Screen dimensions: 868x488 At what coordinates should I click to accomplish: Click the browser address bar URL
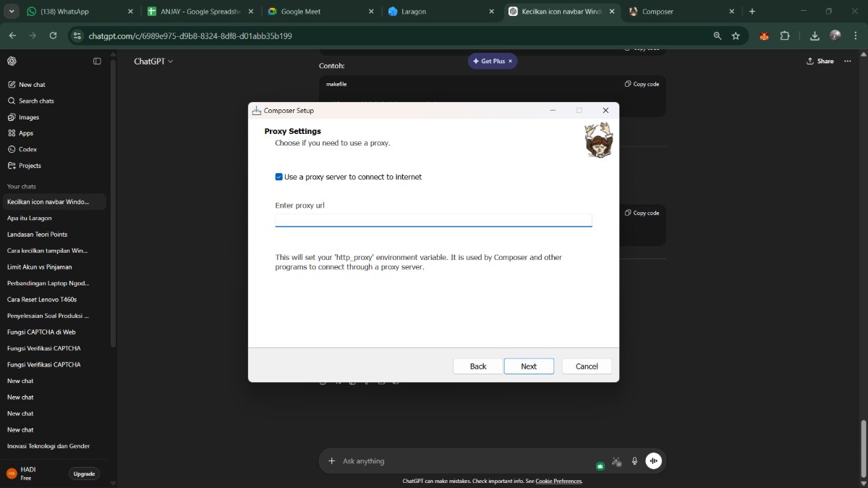[190, 35]
